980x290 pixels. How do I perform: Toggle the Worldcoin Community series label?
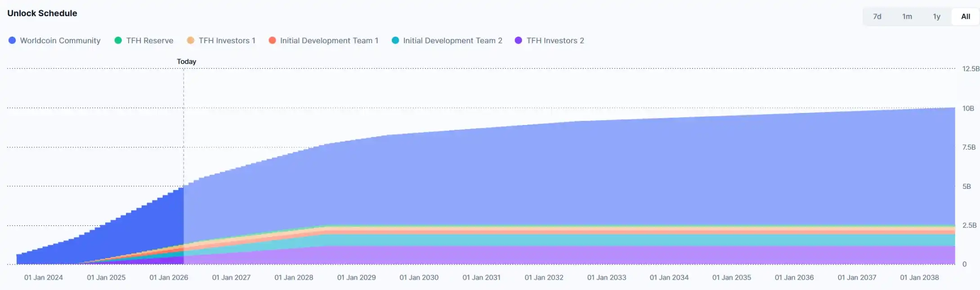(x=60, y=40)
